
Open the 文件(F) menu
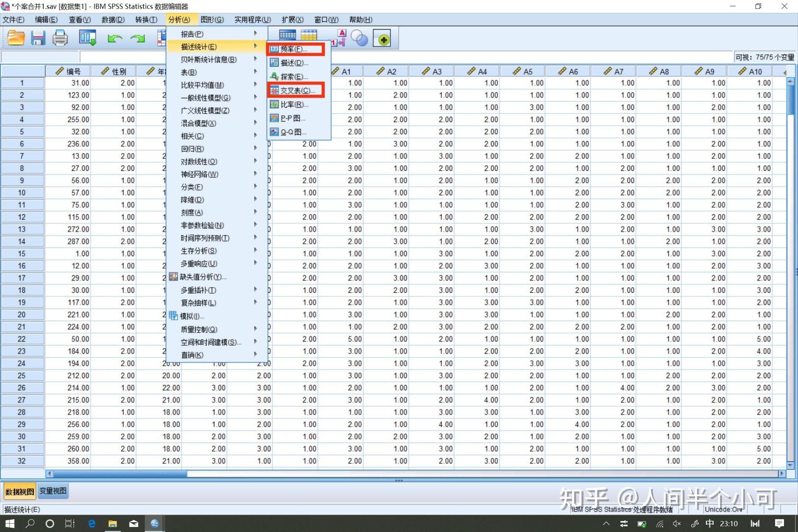coord(14,19)
